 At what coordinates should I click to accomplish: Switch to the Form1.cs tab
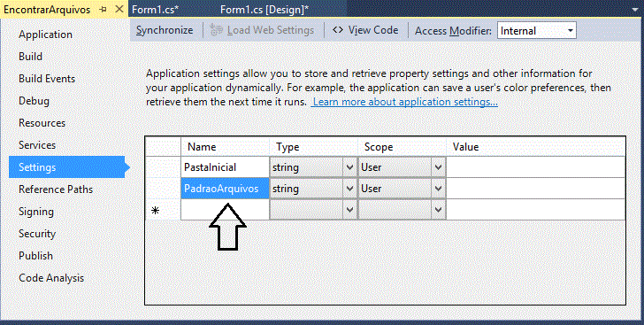click(156, 10)
